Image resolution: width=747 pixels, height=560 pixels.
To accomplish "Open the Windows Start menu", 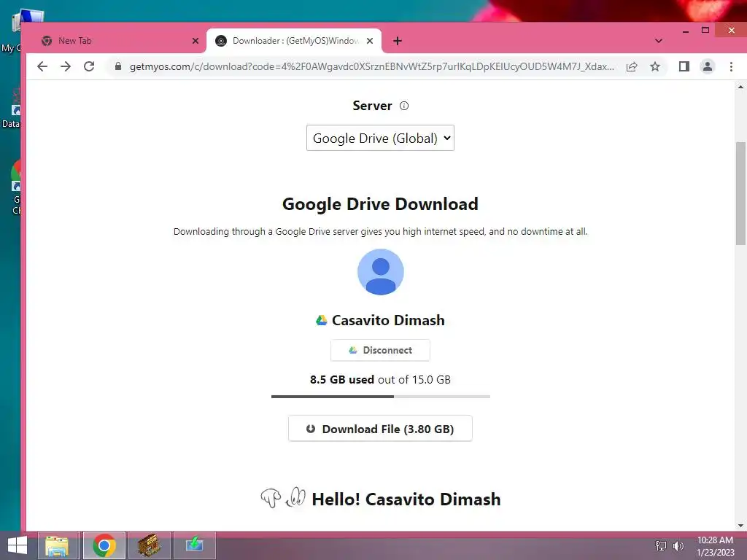I will [18, 545].
